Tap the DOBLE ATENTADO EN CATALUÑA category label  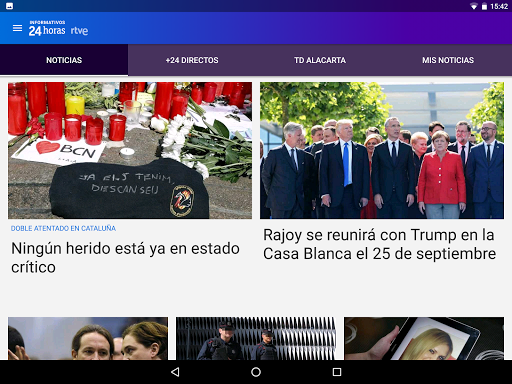[63, 228]
